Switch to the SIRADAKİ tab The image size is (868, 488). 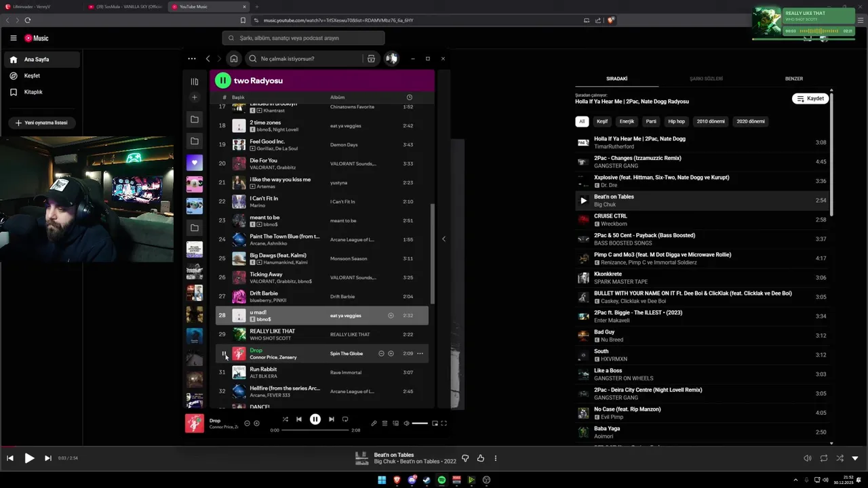point(616,79)
